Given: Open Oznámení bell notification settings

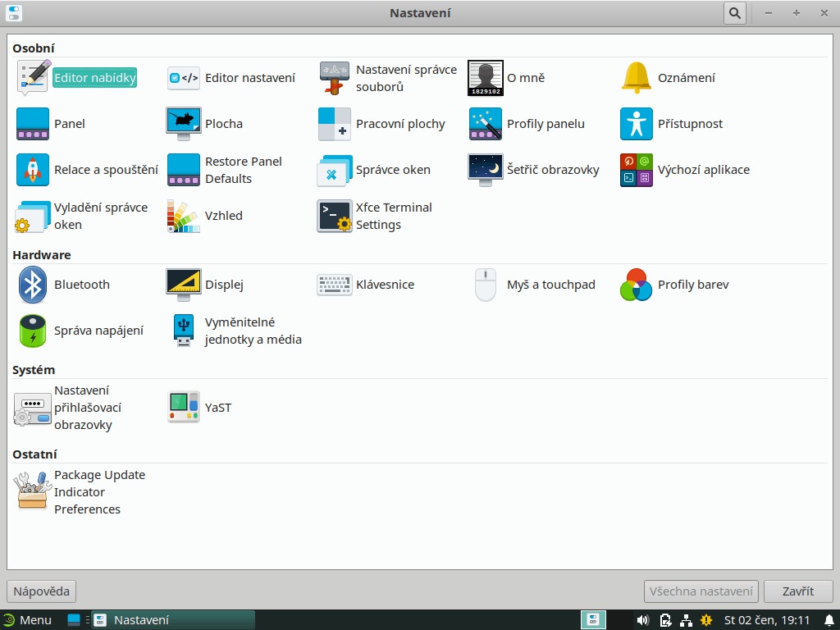Looking at the screenshot, I should (637, 78).
